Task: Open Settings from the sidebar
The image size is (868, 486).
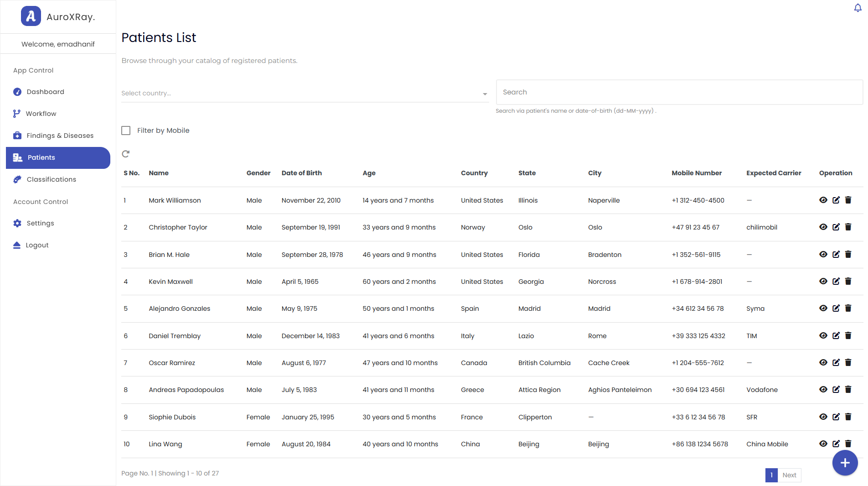Action: tap(40, 223)
